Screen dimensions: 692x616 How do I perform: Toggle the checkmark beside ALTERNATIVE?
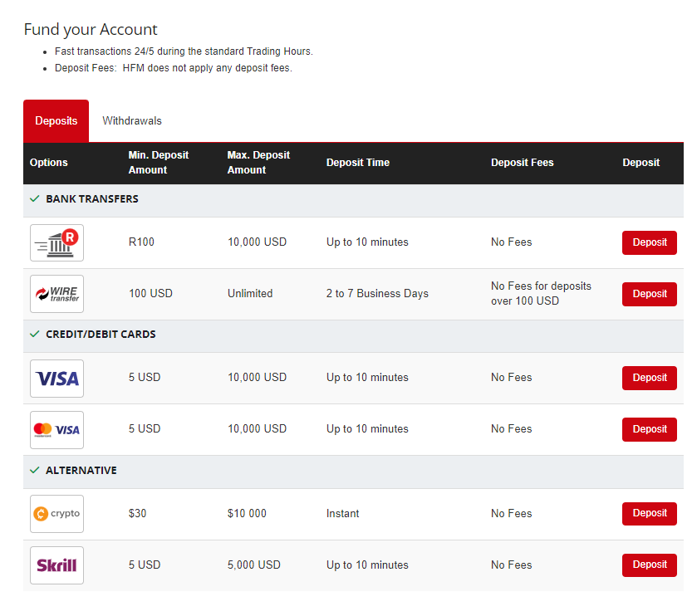(33, 470)
